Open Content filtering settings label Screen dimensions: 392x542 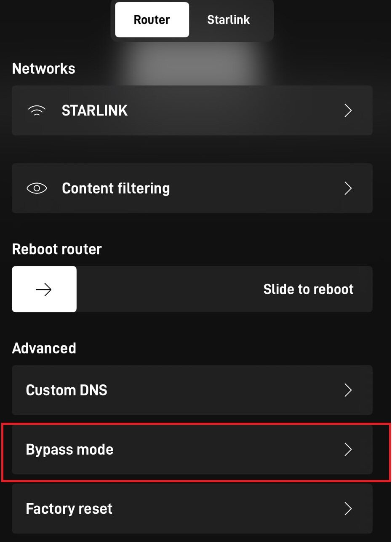click(x=116, y=188)
